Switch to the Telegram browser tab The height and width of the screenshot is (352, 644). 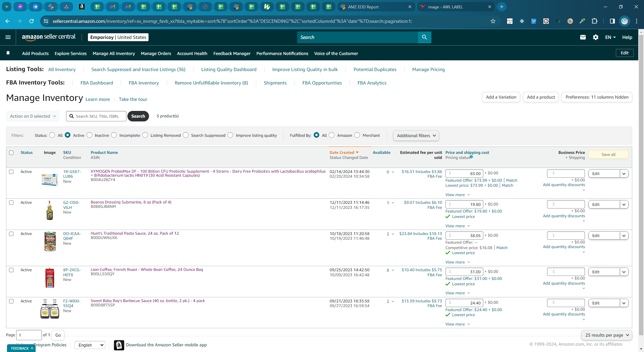(x=36, y=7)
